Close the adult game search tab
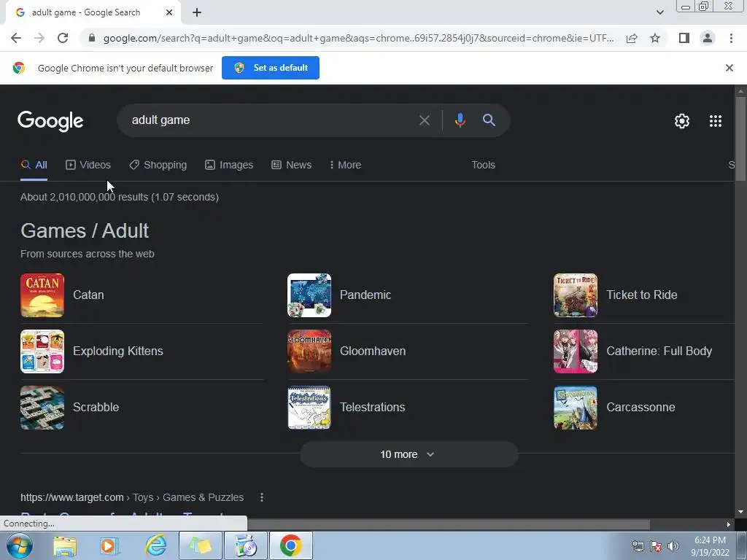Viewport: 747px width, 560px height. click(x=169, y=12)
